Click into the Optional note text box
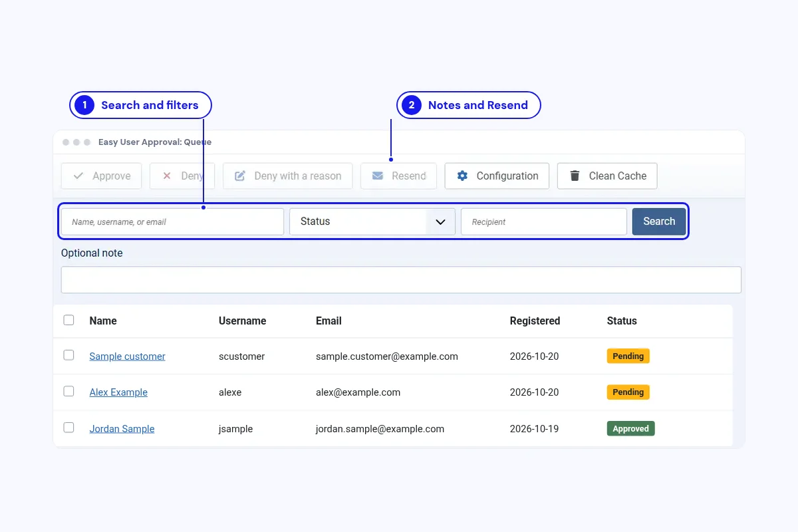The width and height of the screenshot is (798, 532). (x=401, y=280)
